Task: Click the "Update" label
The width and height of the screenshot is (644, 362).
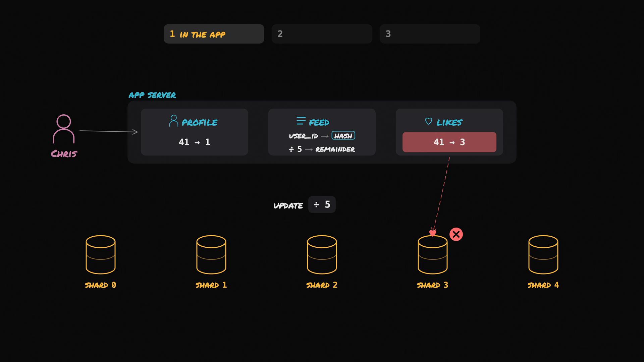Action: [x=288, y=206]
